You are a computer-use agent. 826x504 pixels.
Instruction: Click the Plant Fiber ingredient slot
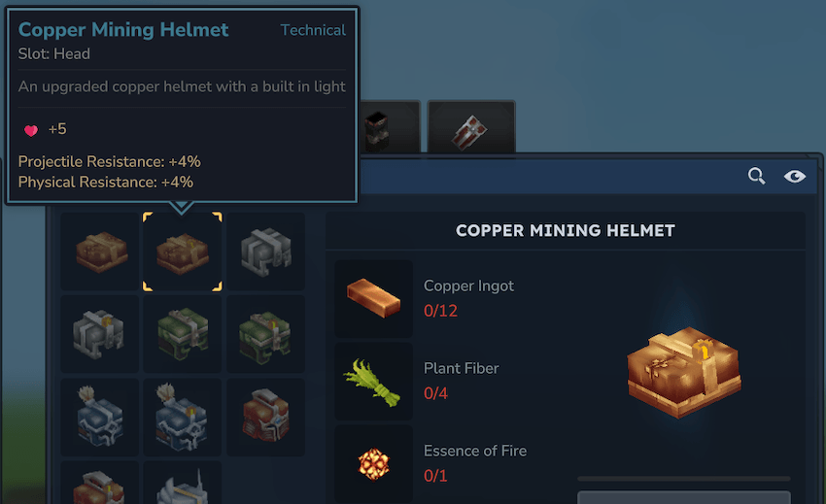(373, 382)
